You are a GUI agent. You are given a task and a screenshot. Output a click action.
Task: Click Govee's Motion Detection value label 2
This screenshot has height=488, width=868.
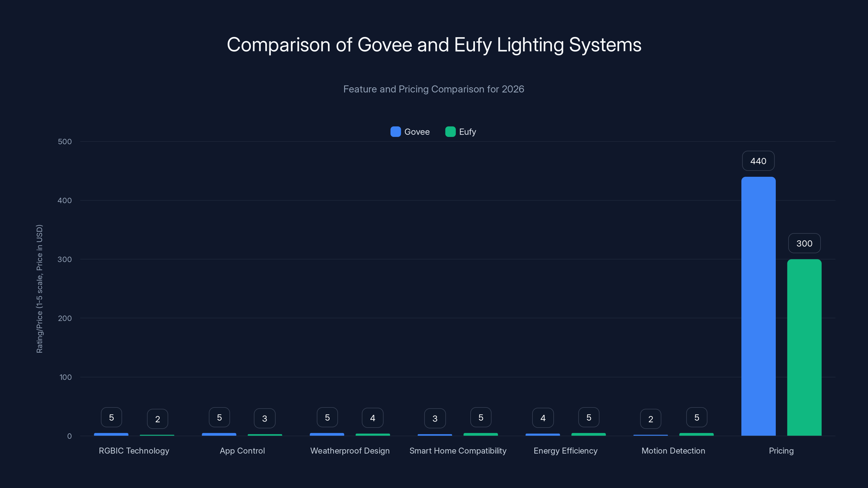(651, 419)
